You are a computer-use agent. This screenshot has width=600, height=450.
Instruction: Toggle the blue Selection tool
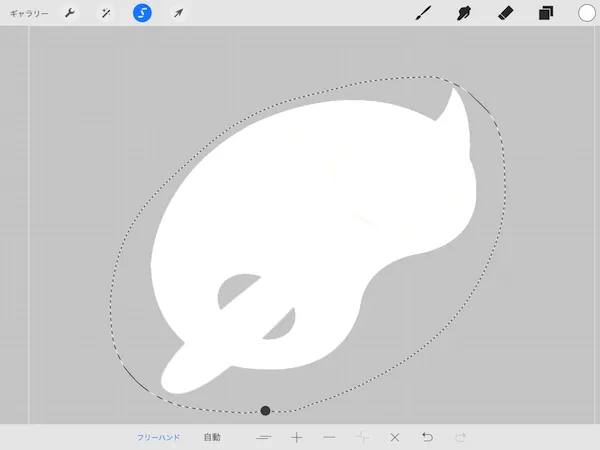142,13
